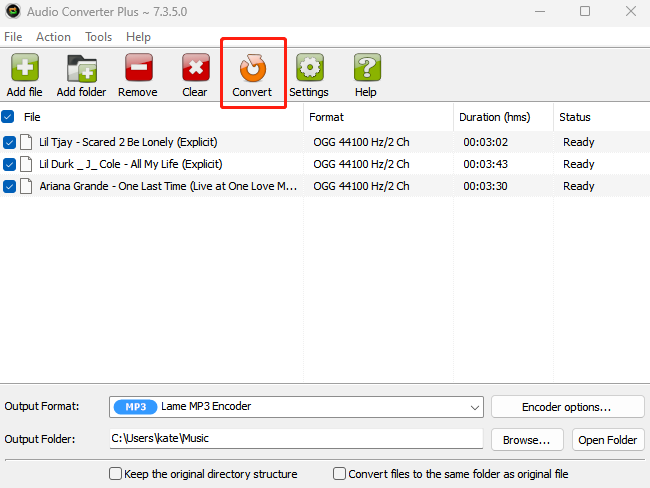Viewport: 650px width, 488px height.
Task: Enable Keep the original directory structure
Action: pos(115,473)
